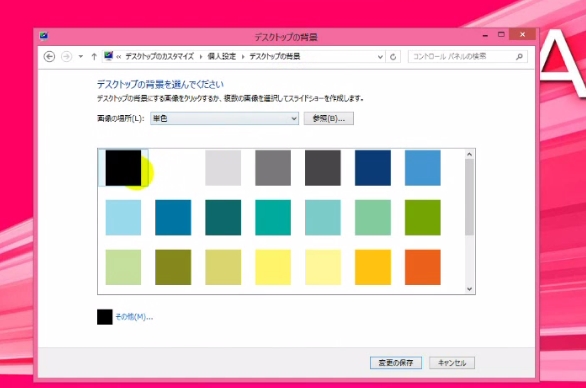Select the white color swatch
This screenshot has height=388, width=586.
pos(173,168)
